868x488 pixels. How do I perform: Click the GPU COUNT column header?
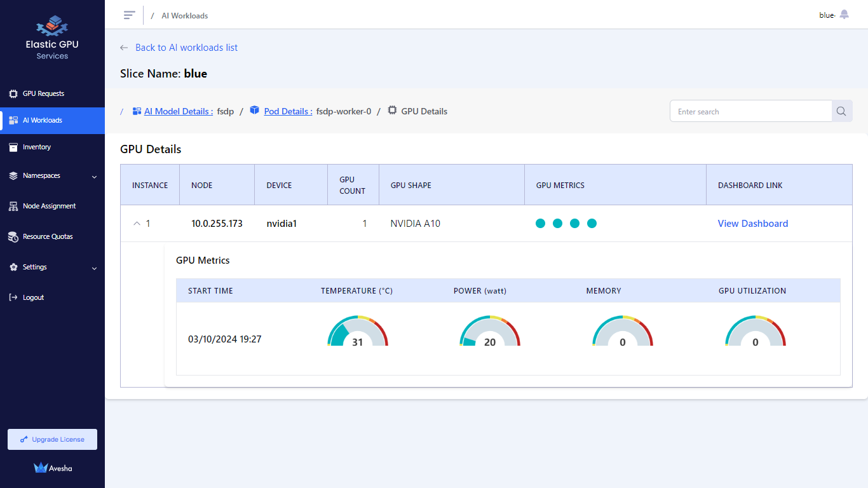[353, 185]
